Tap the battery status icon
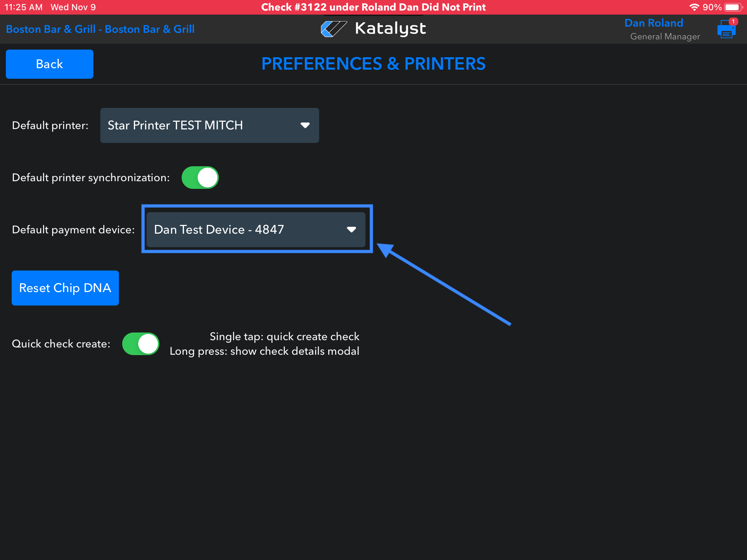Image resolution: width=747 pixels, height=560 pixels. 734,7
